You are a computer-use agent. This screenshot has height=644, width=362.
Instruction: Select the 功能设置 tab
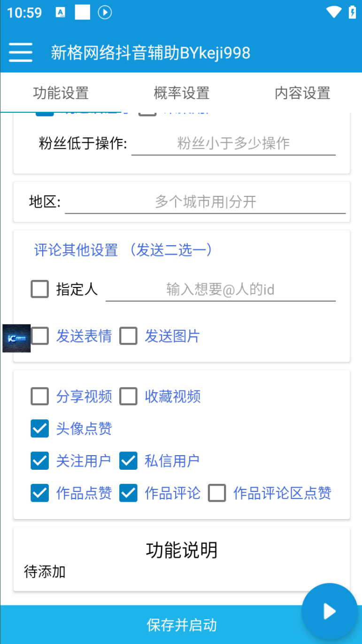(x=61, y=93)
